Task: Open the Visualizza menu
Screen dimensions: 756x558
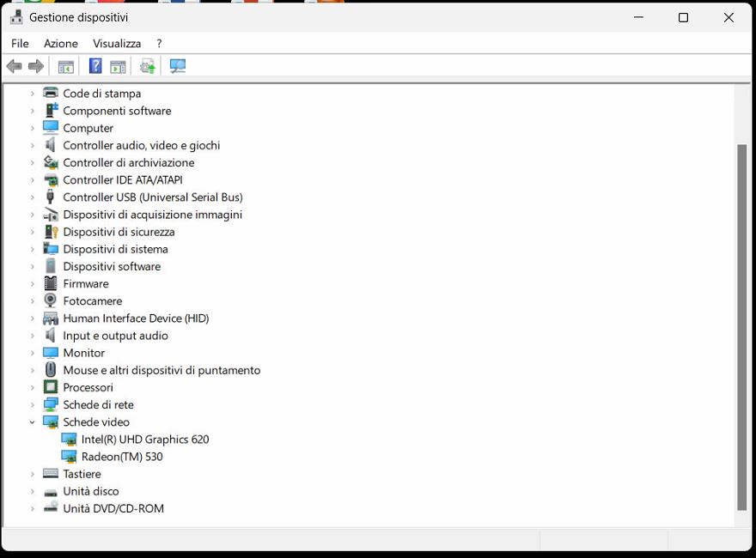Action: click(117, 44)
